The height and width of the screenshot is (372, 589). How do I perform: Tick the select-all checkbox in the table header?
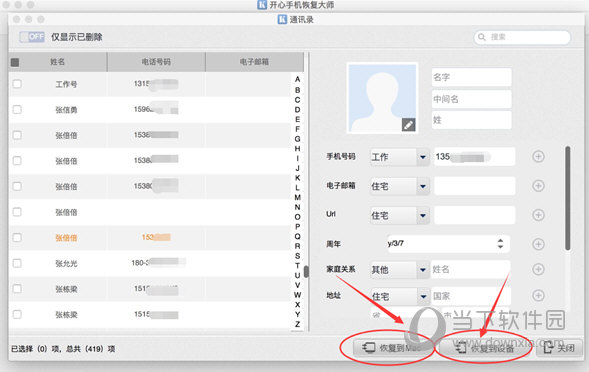pyautogui.click(x=15, y=62)
